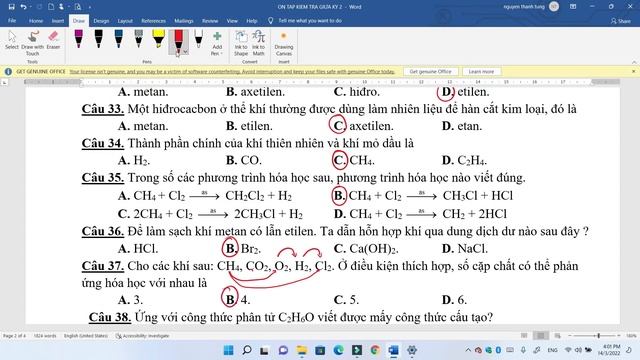Click the Share button
Viewport: 640px width, 360px height.
pos(621,21)
